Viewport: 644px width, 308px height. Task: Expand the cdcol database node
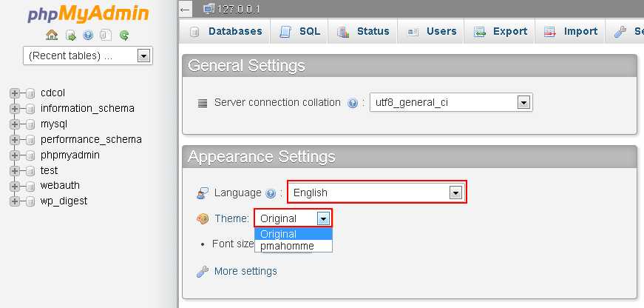(14, 93)
